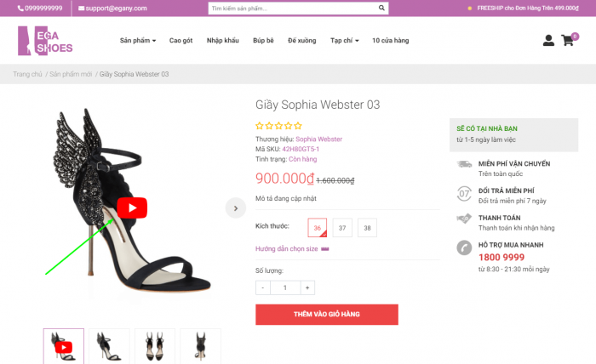Image resolution: width=596 pixels, height=364 pixels.
Task: Expand the Sản phẩm dropdown menu
Action: (x=140, y=41)
